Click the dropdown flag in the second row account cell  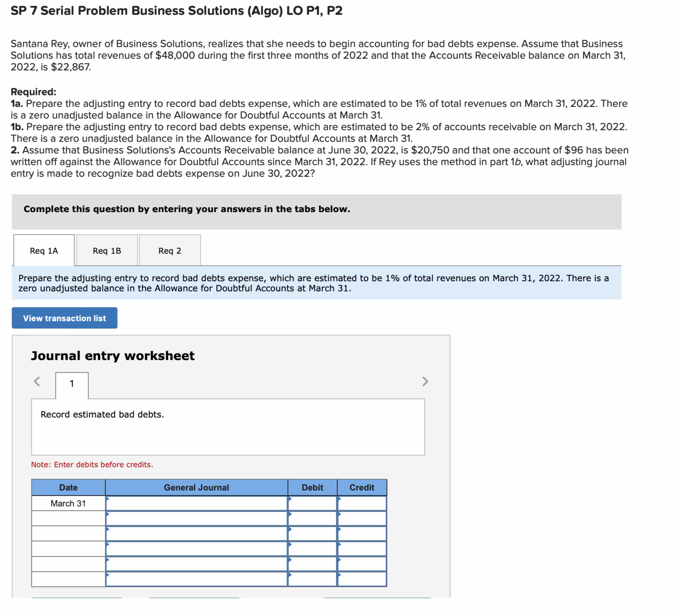tap(108, 515)
